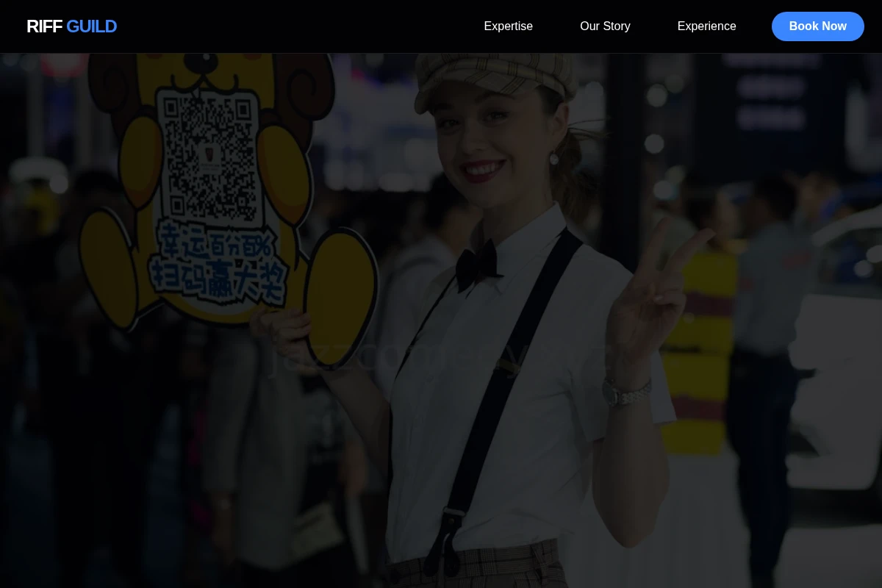882x588 pixels.
Task: Go to the Expertise section
Action: click(508, 26)
